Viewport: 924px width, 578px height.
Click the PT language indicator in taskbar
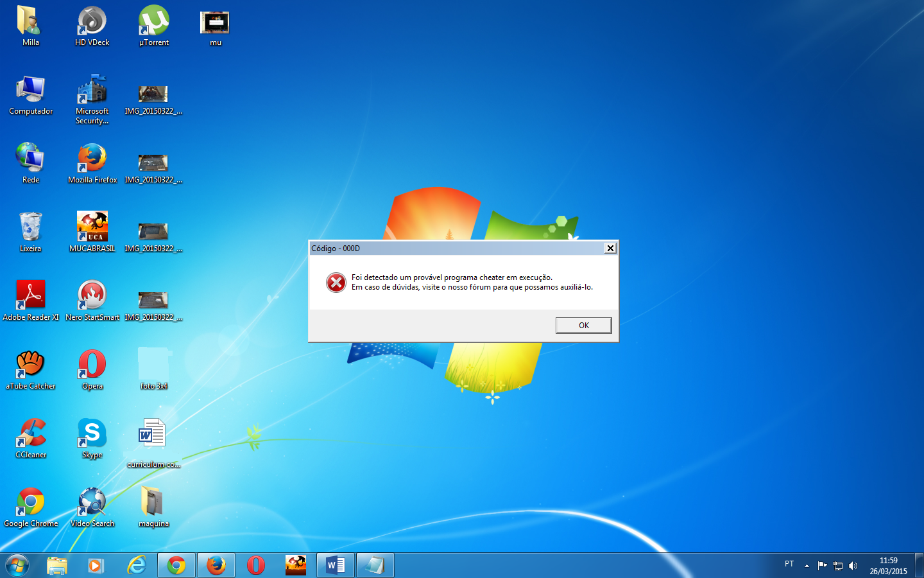pyautogui.click(x=789, y=564)
